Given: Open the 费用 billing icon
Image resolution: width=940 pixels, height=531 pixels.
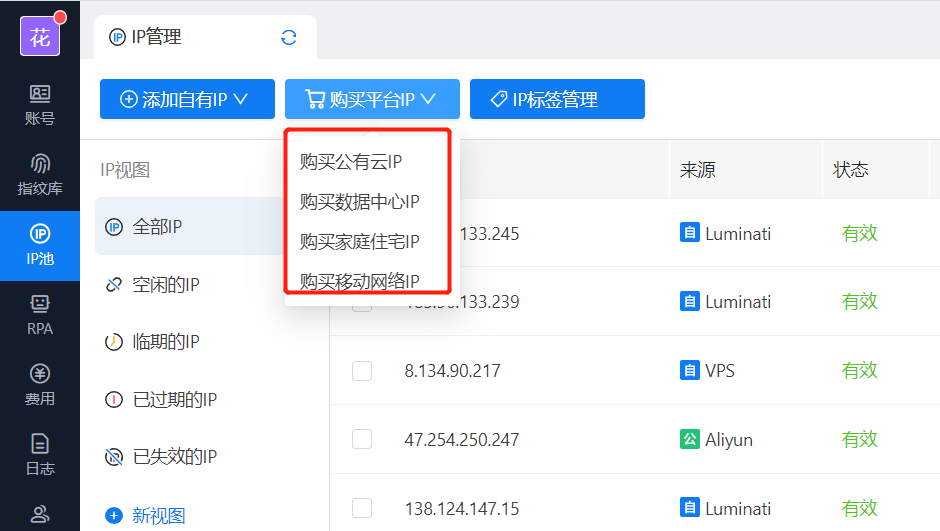Looking at the screenshot, I should click(40, 384).
